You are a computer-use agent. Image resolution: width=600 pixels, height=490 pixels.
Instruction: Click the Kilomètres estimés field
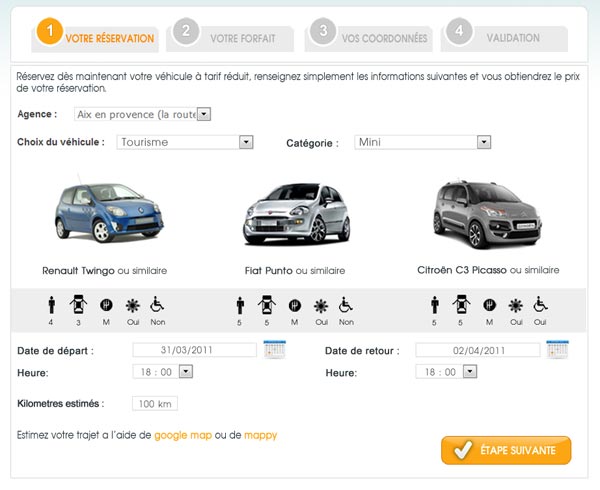point(155,404)
